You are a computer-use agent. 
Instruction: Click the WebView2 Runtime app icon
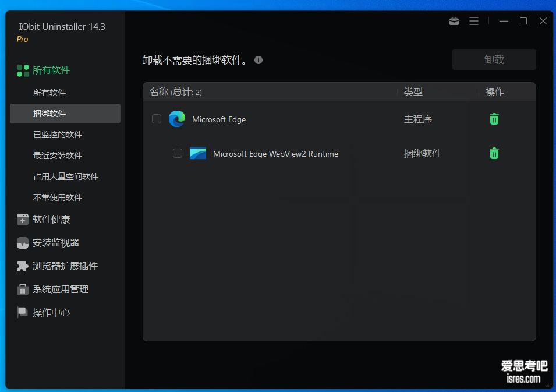pyautogui.click(x=198, y=153)
